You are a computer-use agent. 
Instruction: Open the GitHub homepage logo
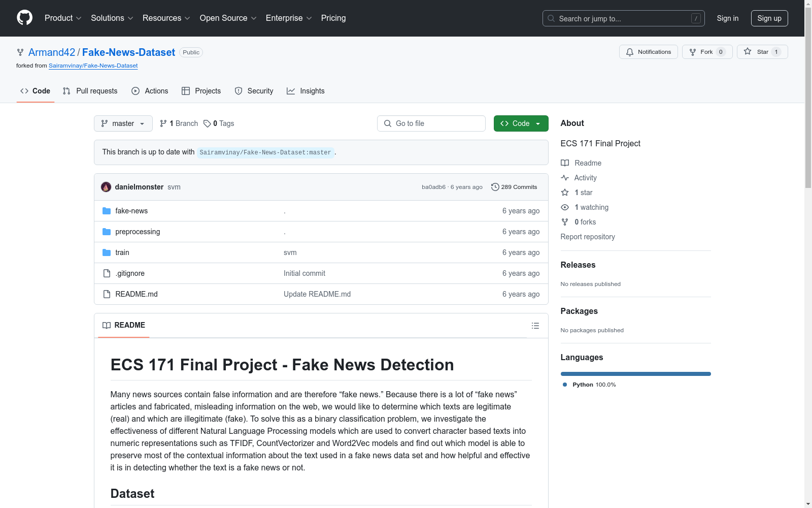(24, 18)
